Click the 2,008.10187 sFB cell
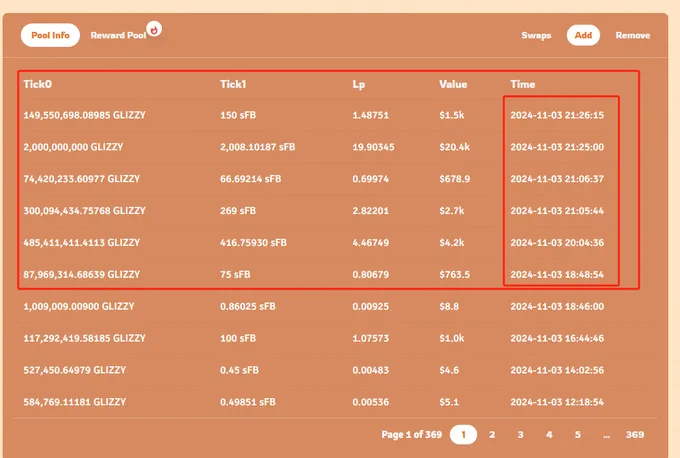The image size is (680, 458). pyautogui.click(x=258, y=147)
